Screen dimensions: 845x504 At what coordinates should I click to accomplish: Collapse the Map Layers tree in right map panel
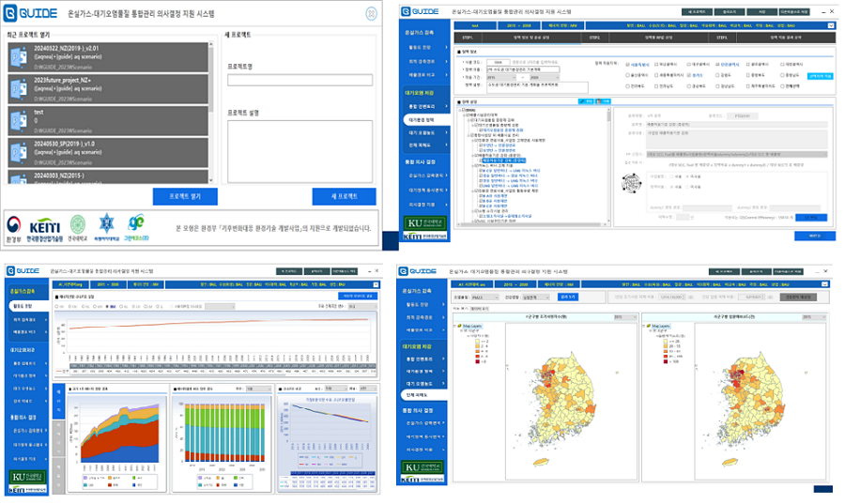644,326
